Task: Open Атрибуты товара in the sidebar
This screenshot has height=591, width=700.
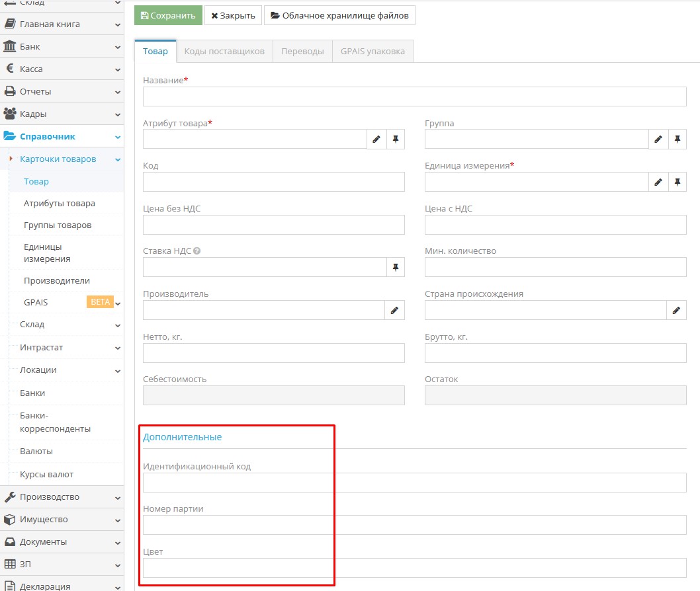Action: coord(60,204)
